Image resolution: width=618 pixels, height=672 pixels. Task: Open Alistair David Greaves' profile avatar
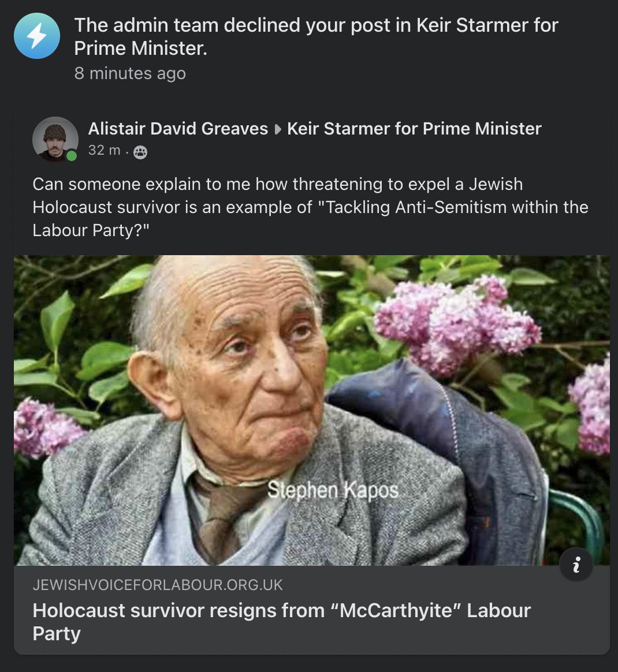[55, 140]
